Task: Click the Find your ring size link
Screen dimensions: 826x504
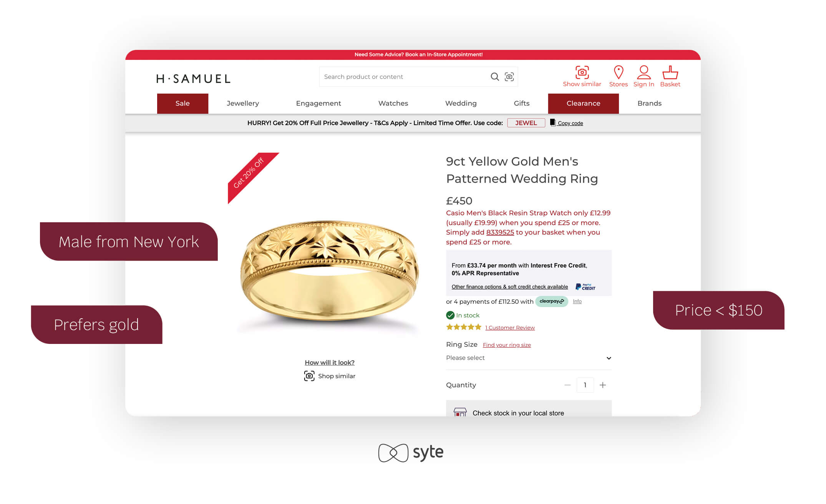Action: (x=506, y=345)
